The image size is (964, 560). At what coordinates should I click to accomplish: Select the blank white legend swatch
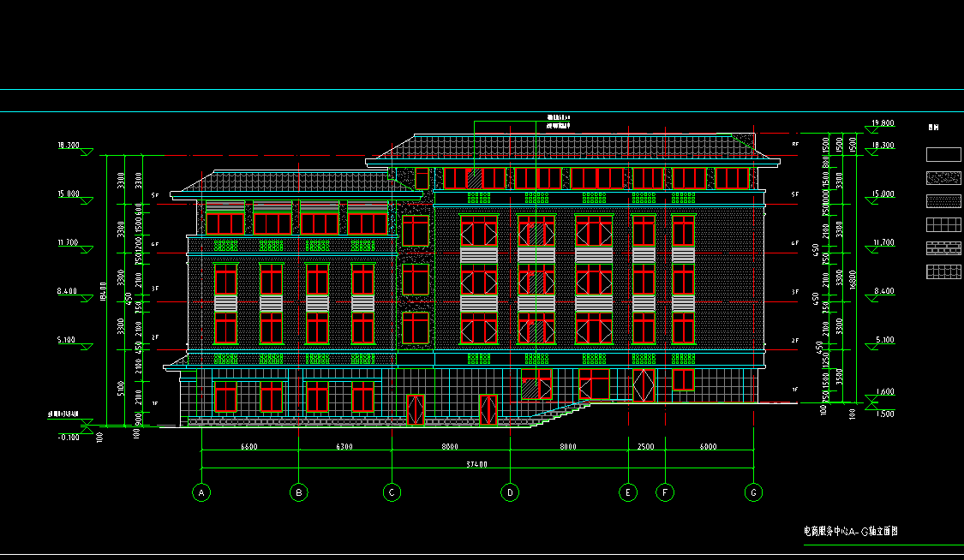tap(943, 154)
